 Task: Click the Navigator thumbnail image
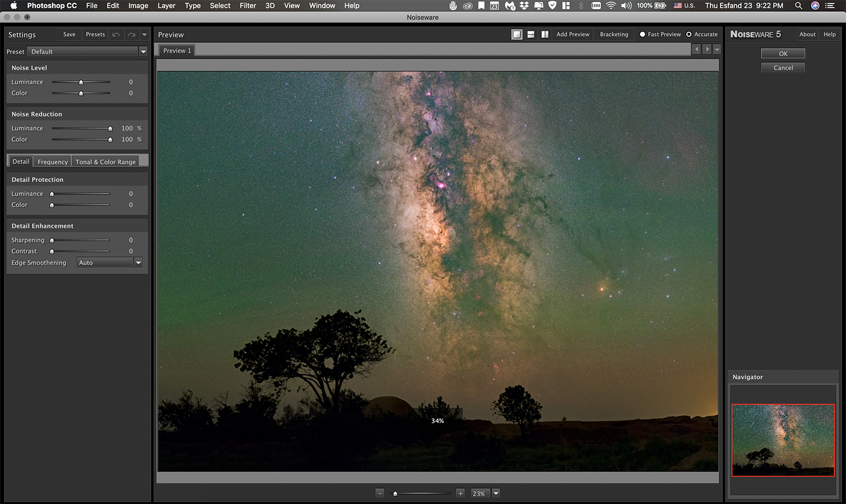[783, 440]
